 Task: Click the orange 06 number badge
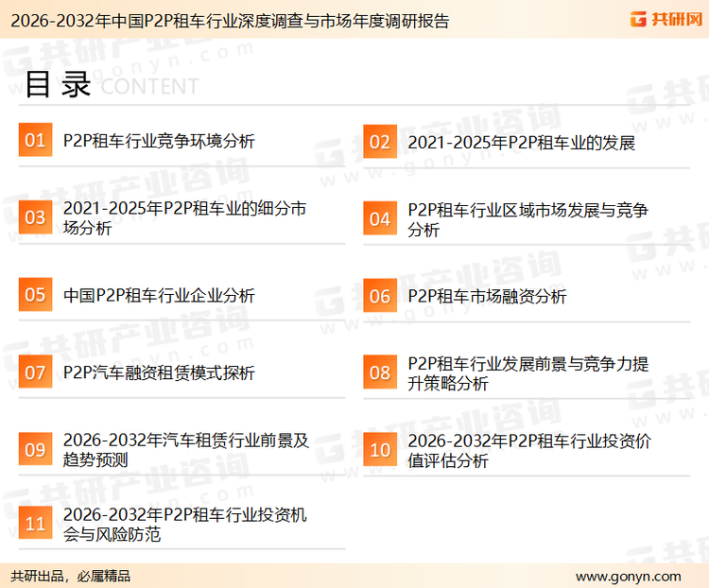click(x=380, y=296)
